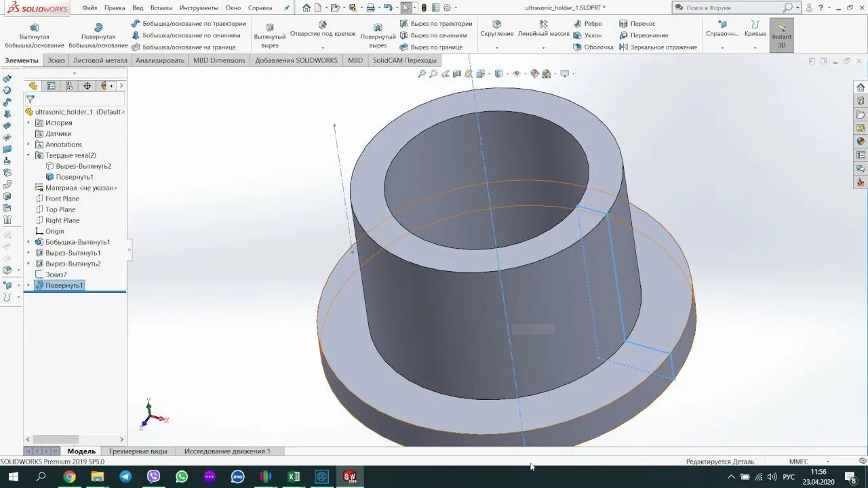
Task: Switch to the Эскиз tab
Action: 56,60
